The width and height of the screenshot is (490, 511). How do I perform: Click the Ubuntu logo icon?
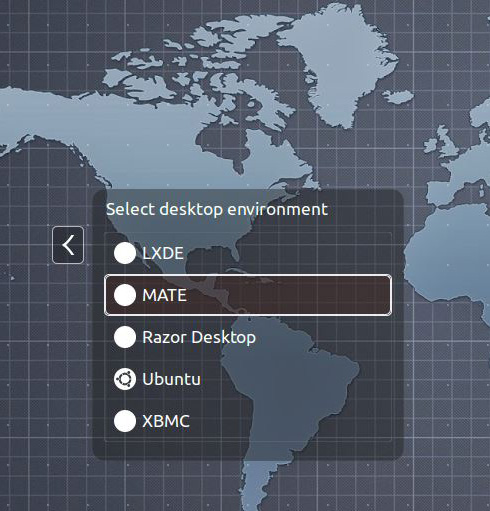[x=125, y=379]
